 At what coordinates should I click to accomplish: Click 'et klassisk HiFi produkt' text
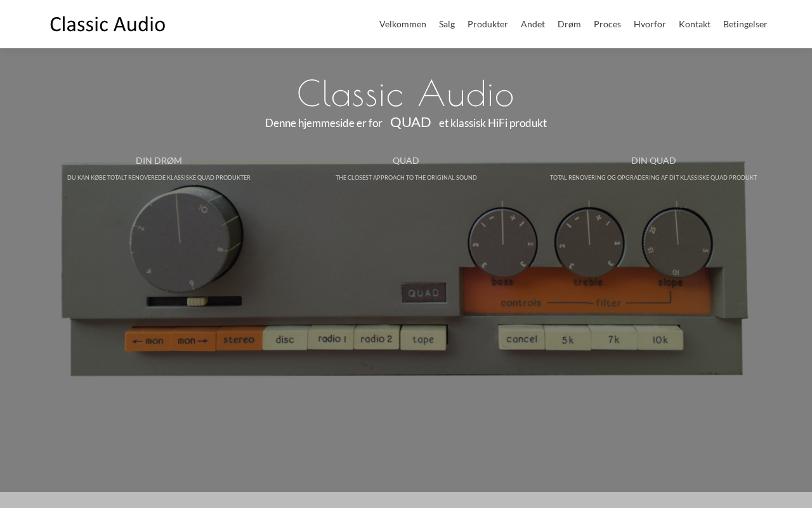[x=493, y=123]
